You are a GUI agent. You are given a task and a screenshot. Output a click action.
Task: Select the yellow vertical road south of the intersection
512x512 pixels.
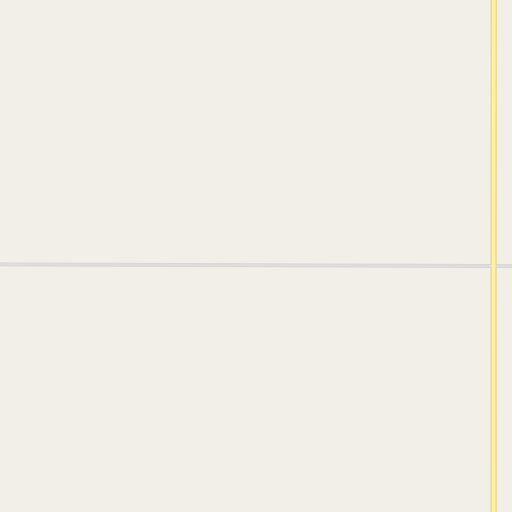point(494,390)
